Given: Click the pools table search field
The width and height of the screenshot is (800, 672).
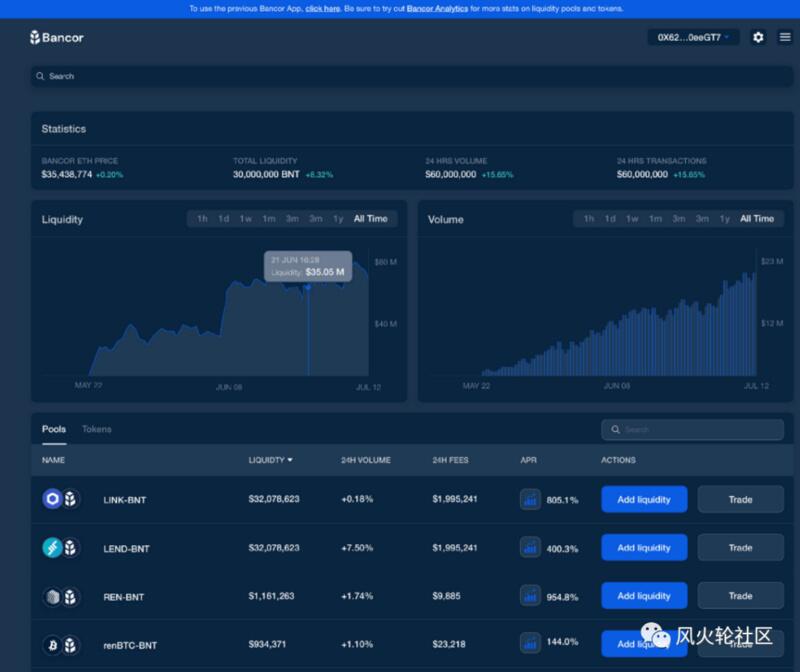Looking at the screenshot, I should click(692, 430).
